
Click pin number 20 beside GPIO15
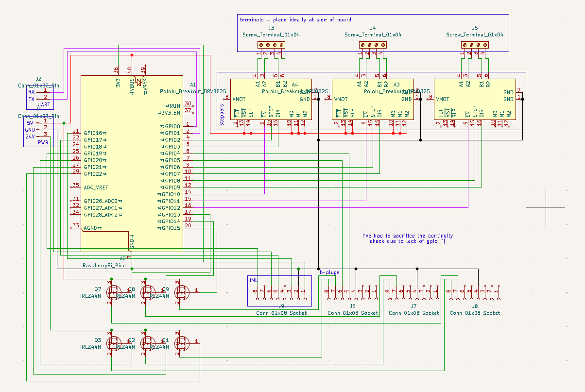click(188, 225)
